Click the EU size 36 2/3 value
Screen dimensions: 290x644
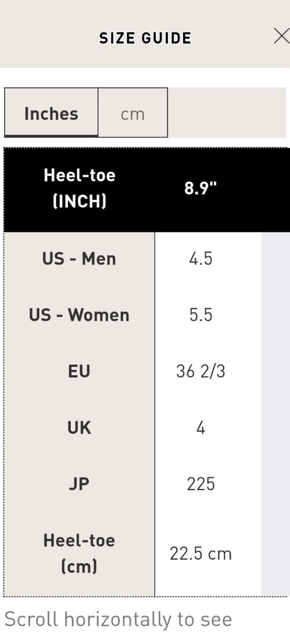(201, 371)
